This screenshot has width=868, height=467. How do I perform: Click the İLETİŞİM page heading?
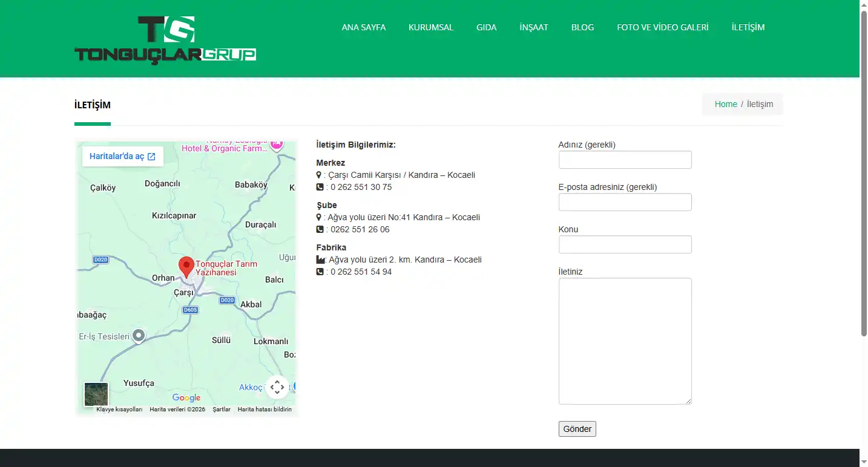coord(93,105)
